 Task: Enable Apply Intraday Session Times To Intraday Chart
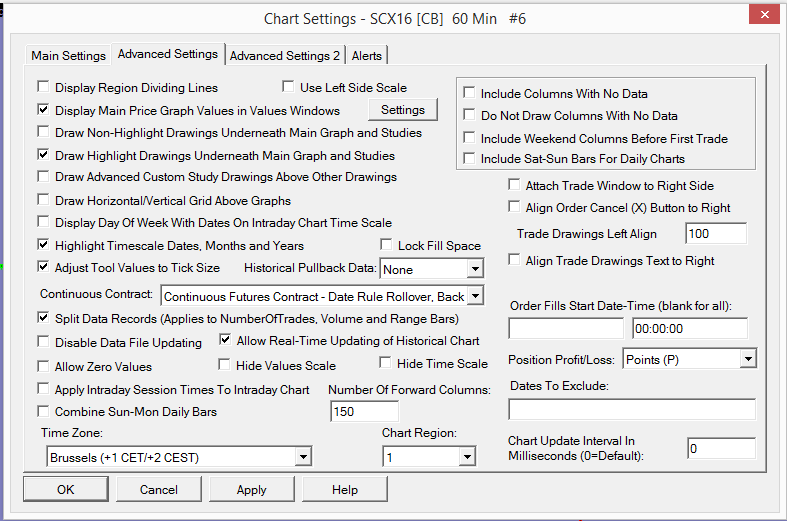click(44, 388)
